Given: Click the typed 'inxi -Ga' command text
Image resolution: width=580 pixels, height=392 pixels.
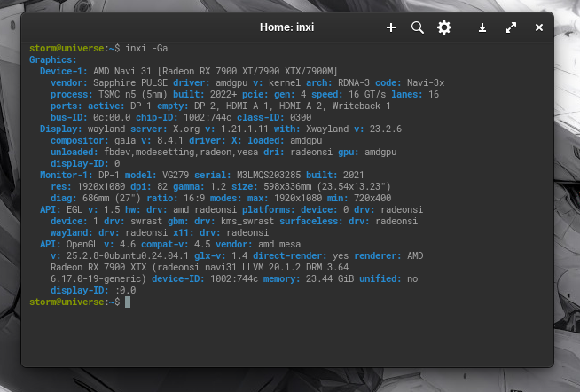Looking at the screenshot, I should pos(144,49).
